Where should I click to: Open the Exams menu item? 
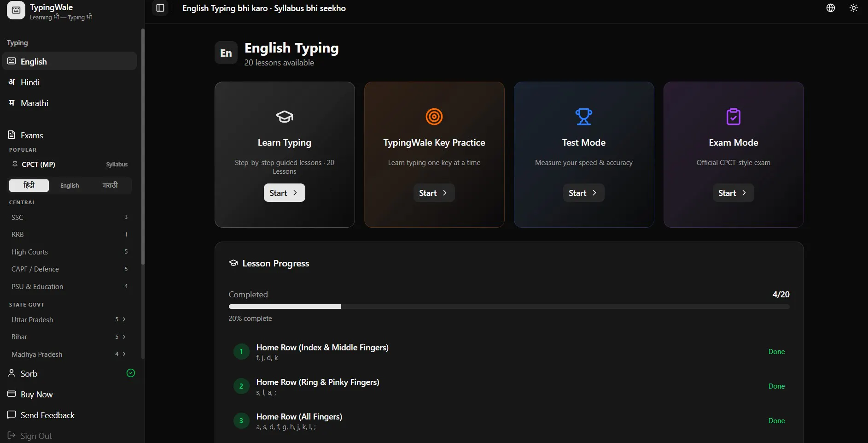click(x=70, y=135)
